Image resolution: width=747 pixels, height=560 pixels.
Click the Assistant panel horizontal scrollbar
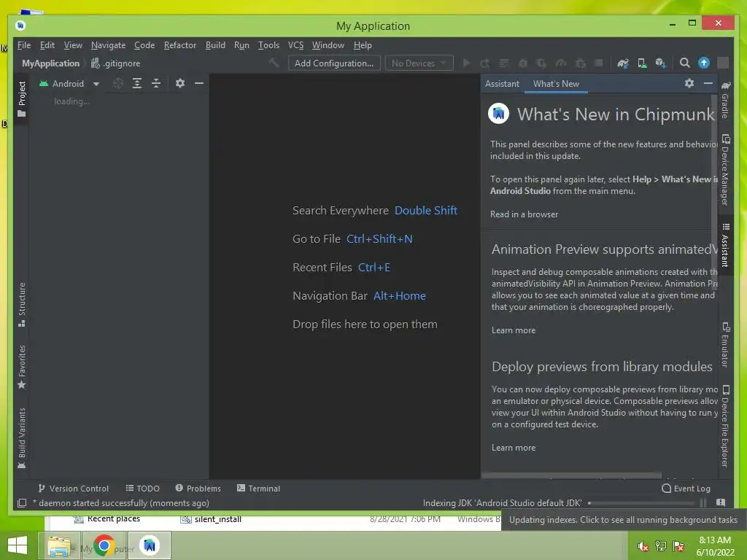[572, 475]
